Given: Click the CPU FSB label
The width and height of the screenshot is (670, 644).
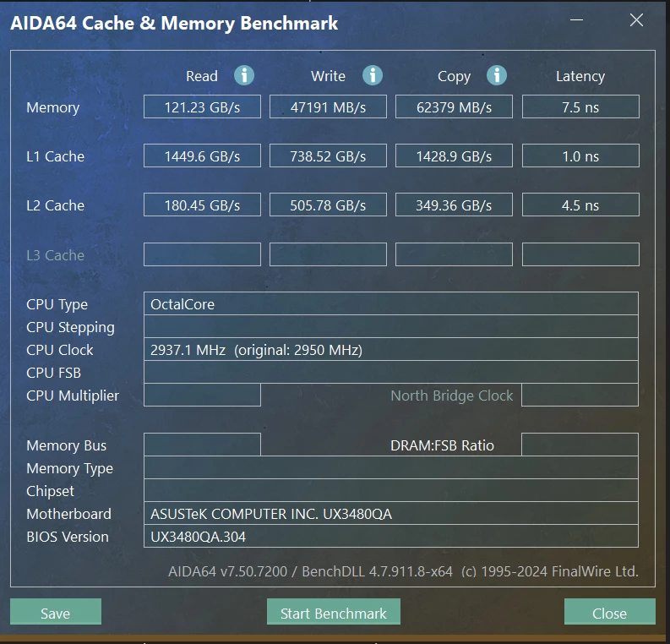Looking at the screenshot, I should tap(53, 373).
